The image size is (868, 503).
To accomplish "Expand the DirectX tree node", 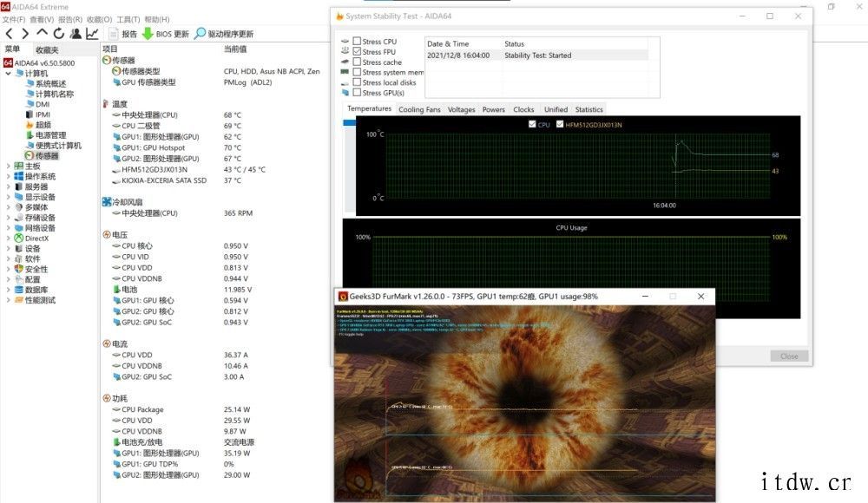I will pyautogui.click(x=8, y=238).
